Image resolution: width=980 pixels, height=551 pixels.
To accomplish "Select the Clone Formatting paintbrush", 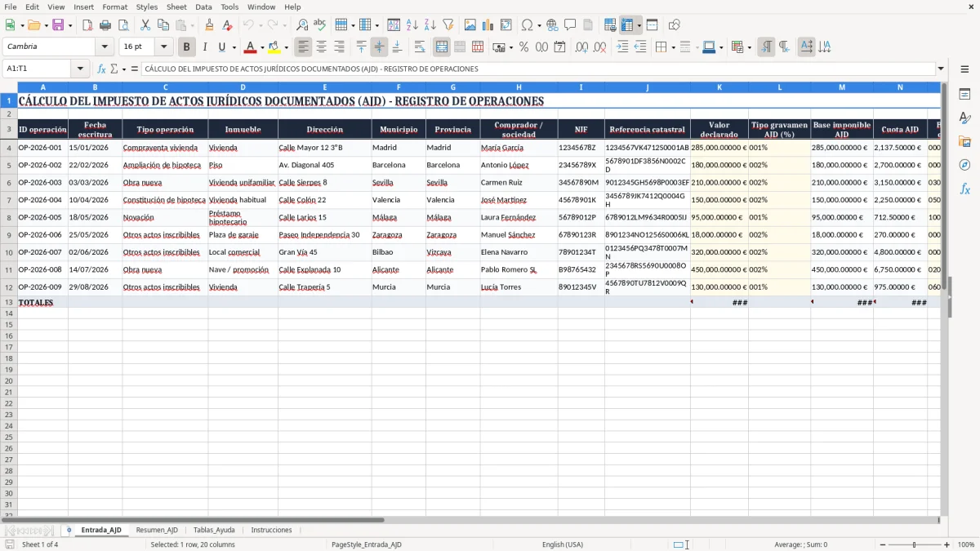I will [209, 25].
